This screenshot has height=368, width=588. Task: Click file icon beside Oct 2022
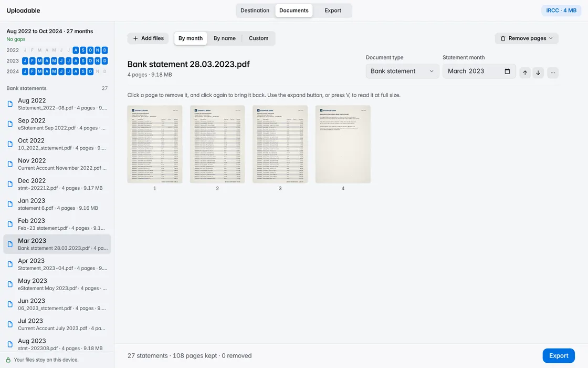[x=10, y=144]
